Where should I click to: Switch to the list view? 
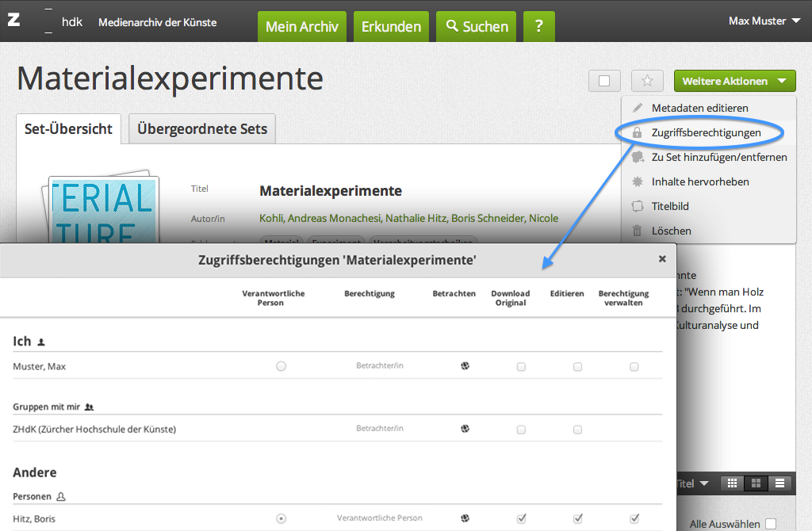779,483
